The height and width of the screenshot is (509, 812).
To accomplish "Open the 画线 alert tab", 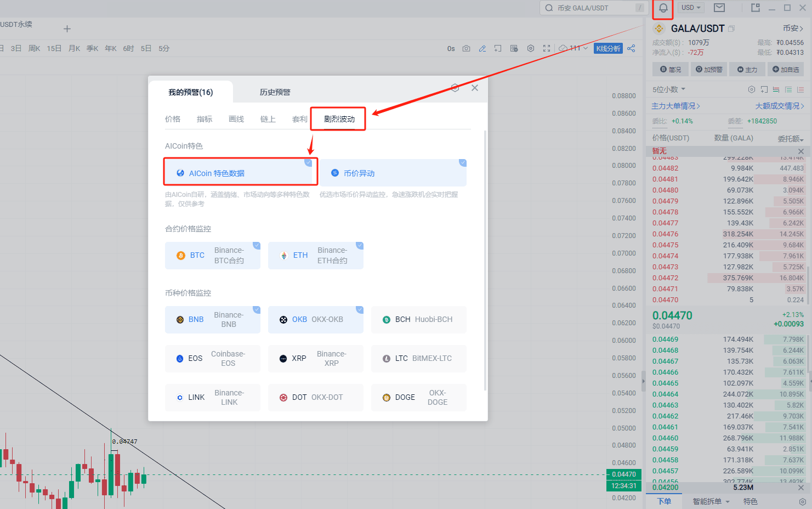I will point(236,119).
